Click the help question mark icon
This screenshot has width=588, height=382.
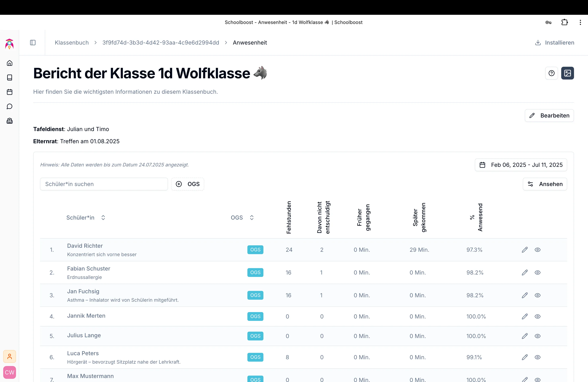click(551, 73)
